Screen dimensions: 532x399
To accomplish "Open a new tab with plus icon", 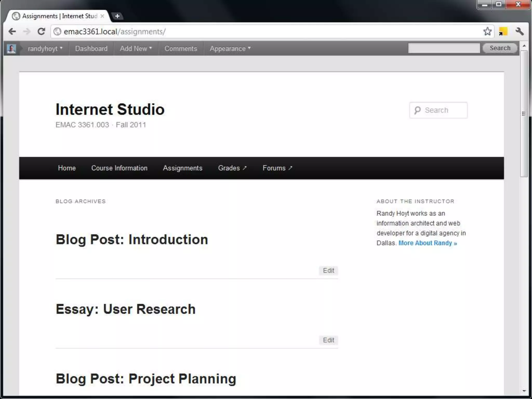I will tap(117, 16).
